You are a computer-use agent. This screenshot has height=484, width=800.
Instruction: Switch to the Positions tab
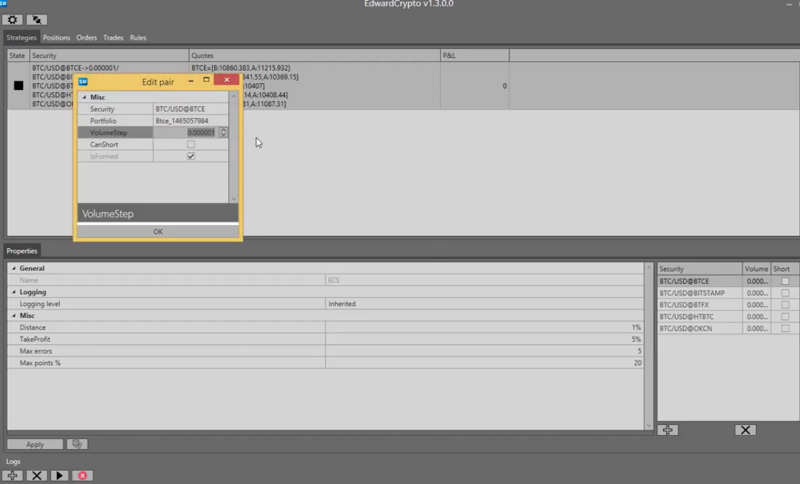[58, 37]
